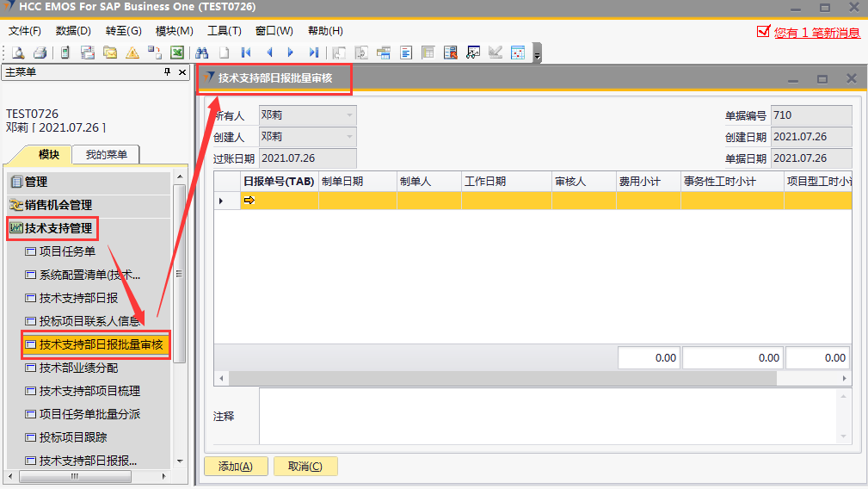
Task: Open the 您有 1 笔新消息 notification
Action: tap(816, 33)
